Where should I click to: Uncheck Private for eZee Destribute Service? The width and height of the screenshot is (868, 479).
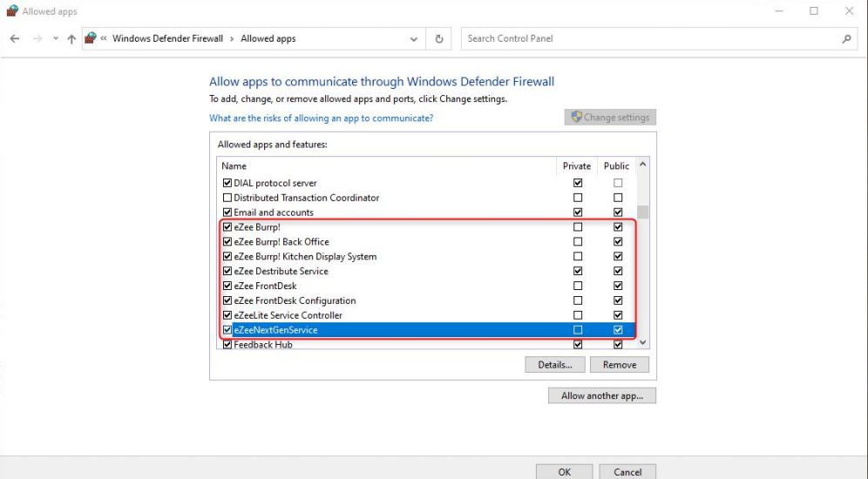pos(578,271)
